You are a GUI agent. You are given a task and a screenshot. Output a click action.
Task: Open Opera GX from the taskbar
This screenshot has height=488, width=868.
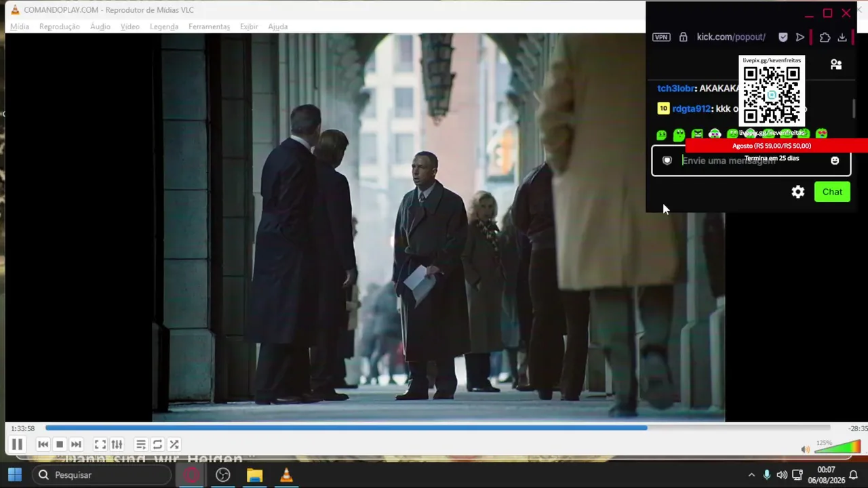tap(191, 475)
